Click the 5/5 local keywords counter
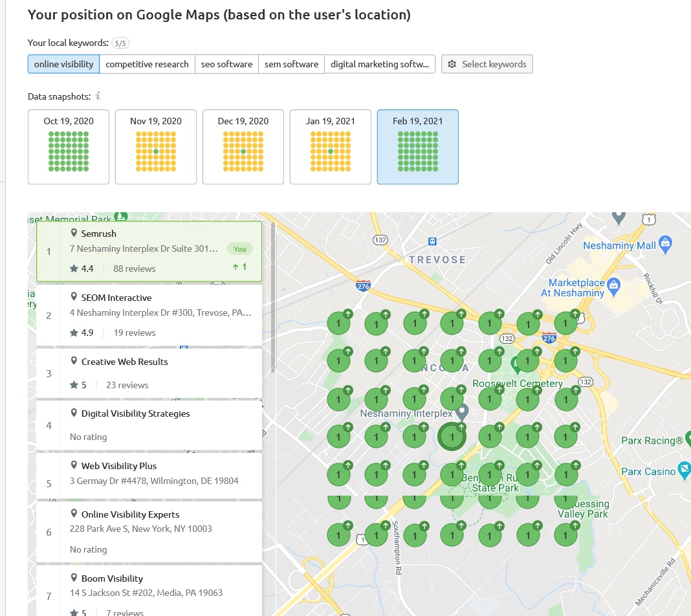The width and height of the screenshot is (691, 616). [120, 43]
